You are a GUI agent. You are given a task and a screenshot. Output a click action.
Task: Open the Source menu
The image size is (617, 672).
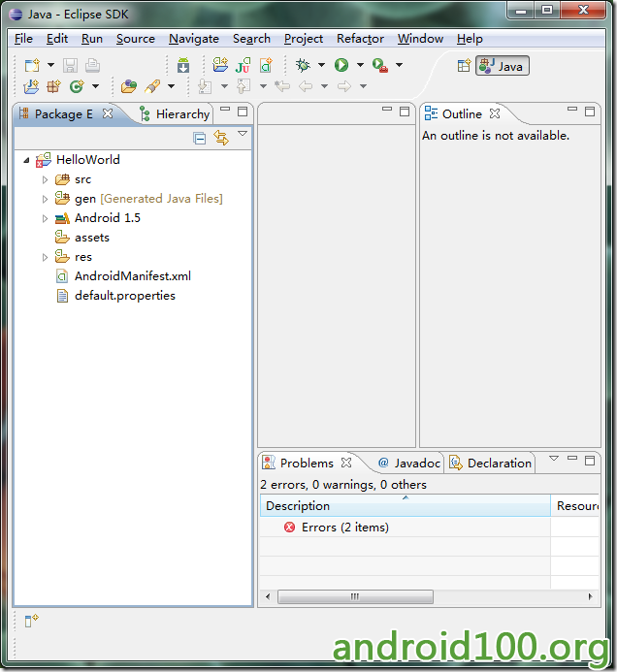pos(136,39)
